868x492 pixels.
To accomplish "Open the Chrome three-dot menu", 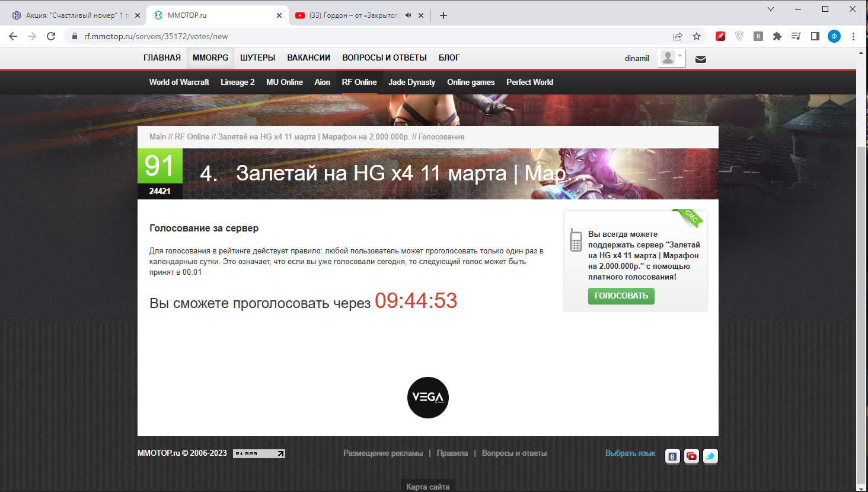I will (x=853, y=36).
